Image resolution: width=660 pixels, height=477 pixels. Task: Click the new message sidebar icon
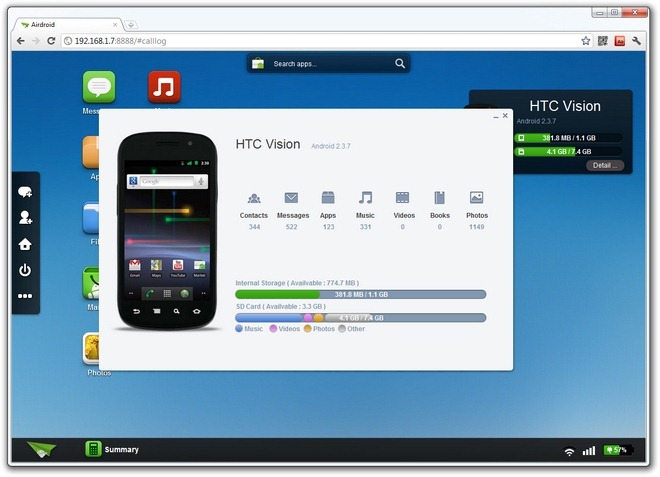click(x=25, y=192)
